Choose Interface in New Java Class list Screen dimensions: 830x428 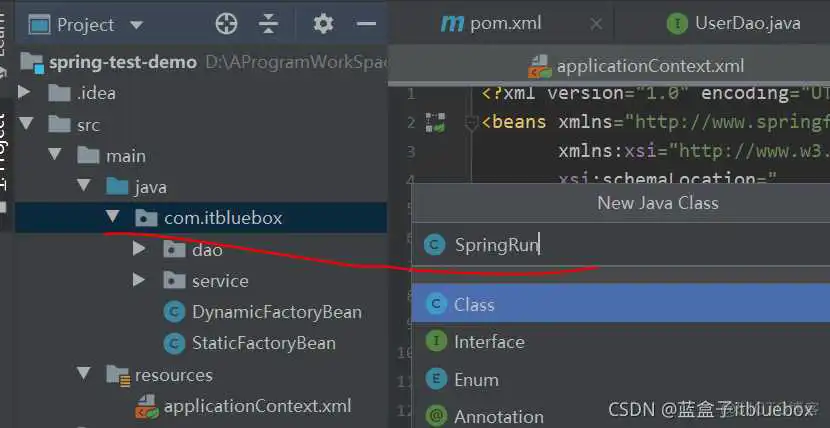pyautogui.click(x=488, y=342)
